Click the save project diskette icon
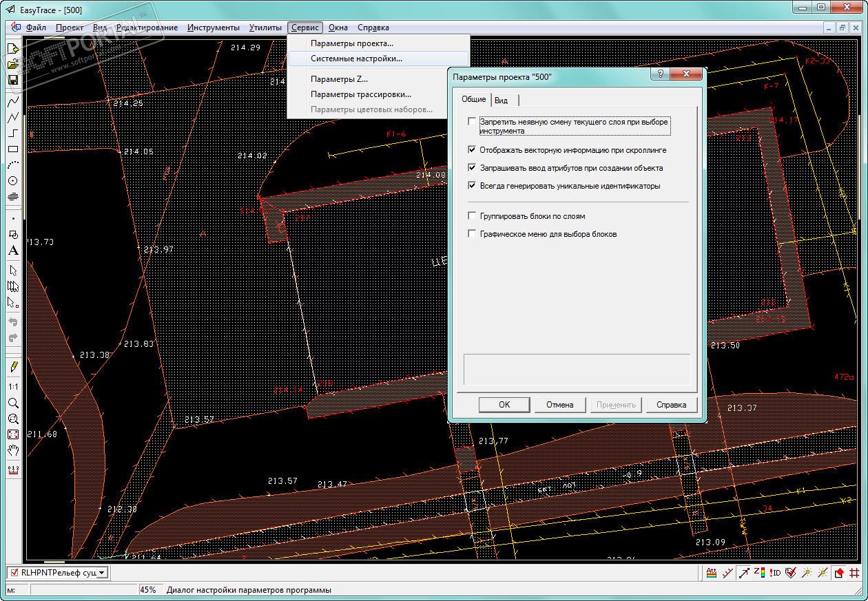 (13, 80)
